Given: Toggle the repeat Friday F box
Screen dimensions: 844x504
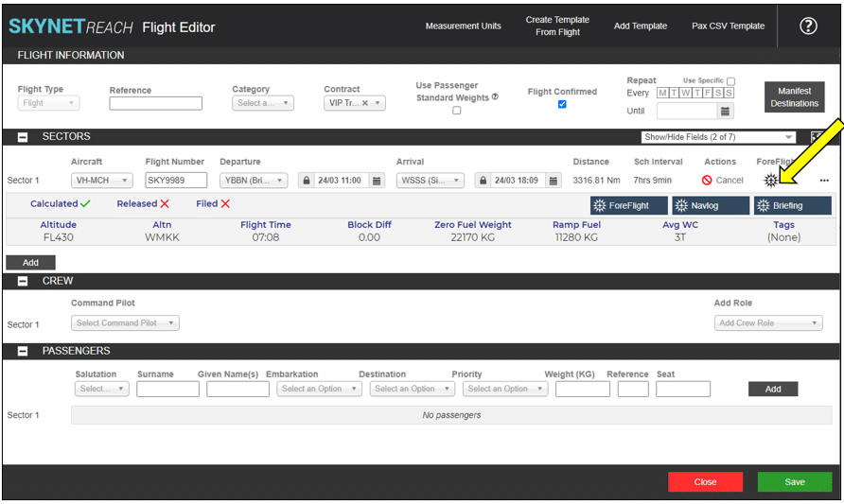Looking at the screenshot, I should coord(708,93).
